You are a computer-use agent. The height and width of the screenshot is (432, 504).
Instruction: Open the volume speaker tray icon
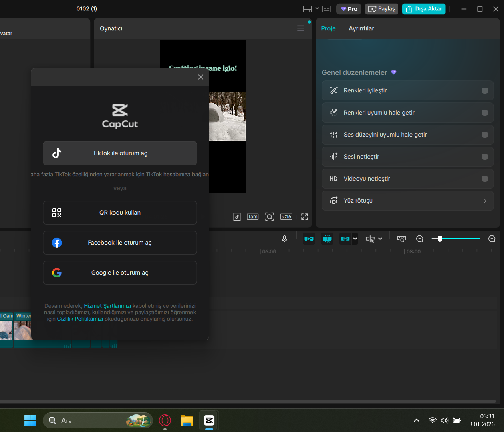pos(444,420)
